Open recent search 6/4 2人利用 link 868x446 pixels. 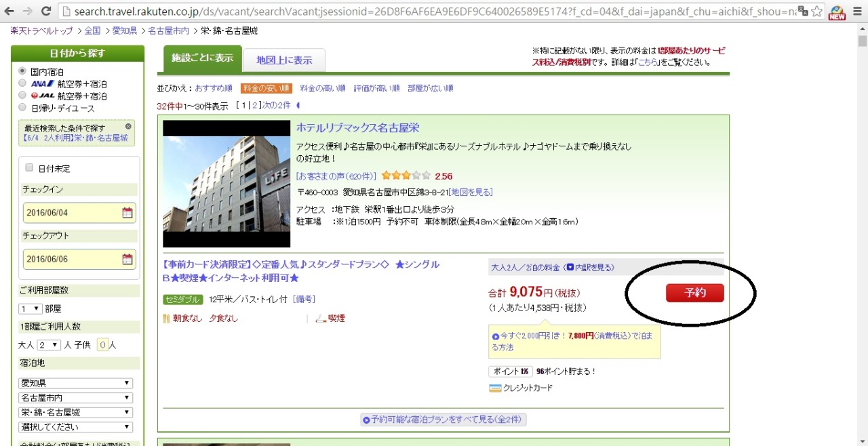[75, 138]
